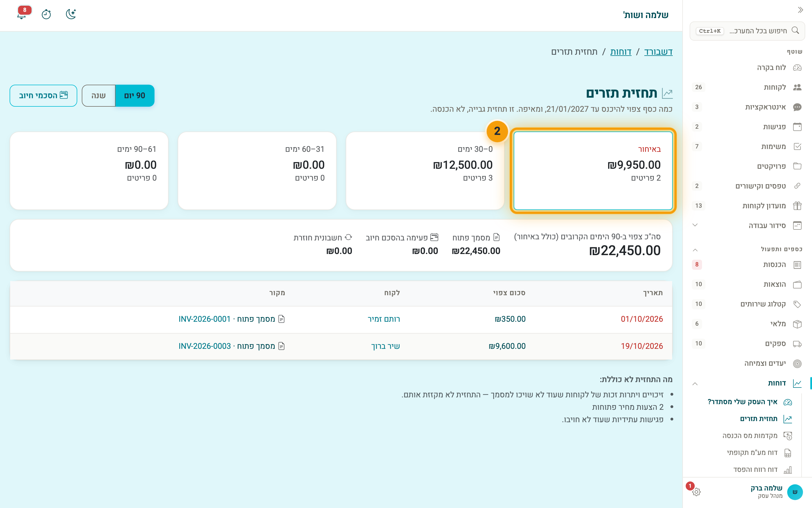Click the הסכמי חיוב button
Image resolution: width=812 pixels, height=508 pixels.
pyautogui.click(x=43, y=96)
